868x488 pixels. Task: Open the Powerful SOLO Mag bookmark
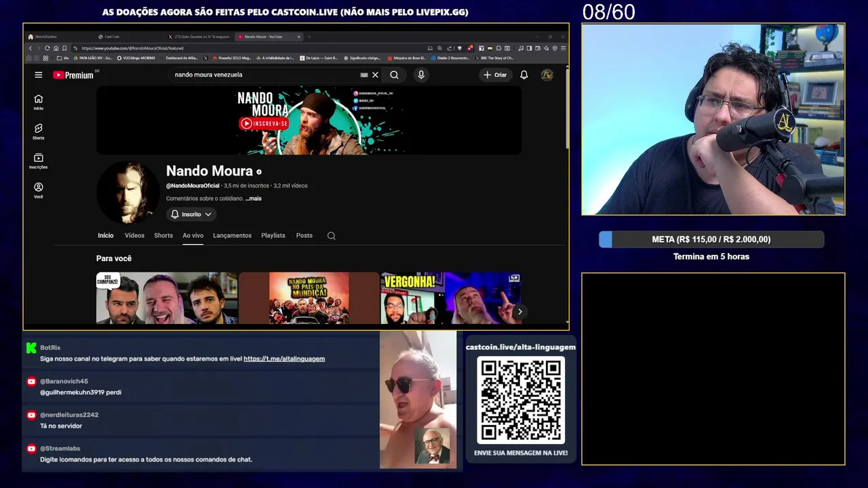point(233,58)
